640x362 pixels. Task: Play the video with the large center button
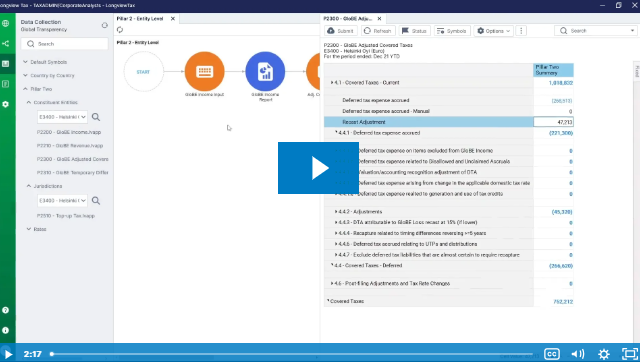point(318,168)
